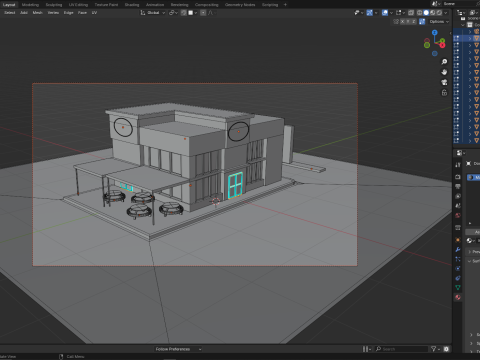The width and height of the screenshot is (480, 360).
Task: Open the Follow Preferences dropdown
Action: pyautogui.click(x=178, y=349)
